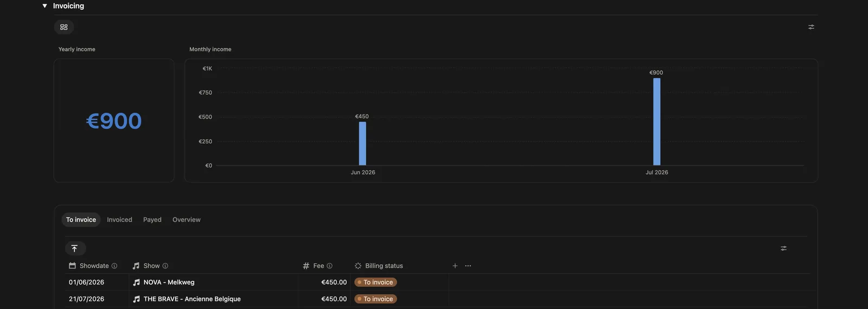868x309 pixels.
Task: Click the music note icon beside NOVA - Melkweg
Action: [137, 282]
